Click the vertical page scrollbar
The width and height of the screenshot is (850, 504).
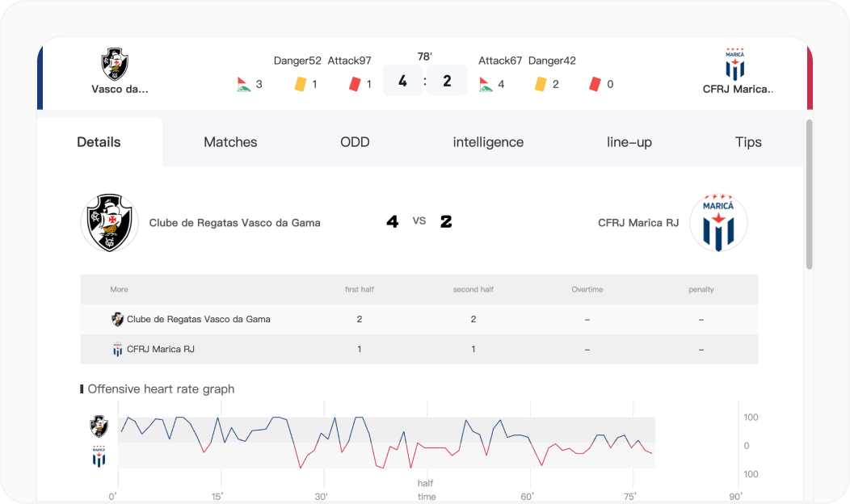coord(809,194)
